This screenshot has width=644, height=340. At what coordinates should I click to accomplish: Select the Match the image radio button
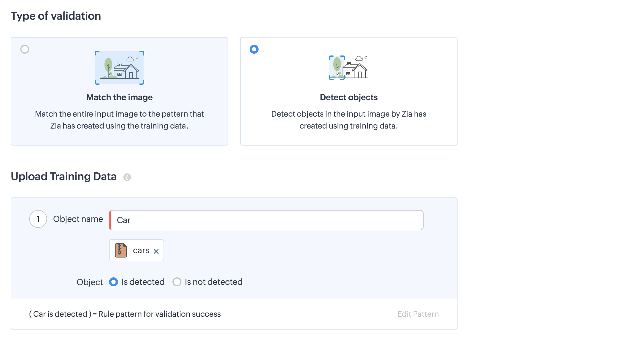click(x=25, y=49)
